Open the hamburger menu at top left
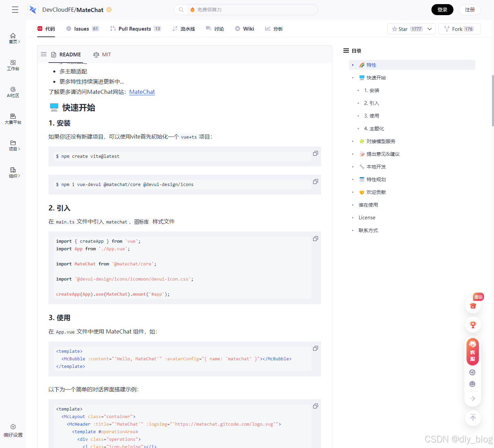 (x=15, y=10)
